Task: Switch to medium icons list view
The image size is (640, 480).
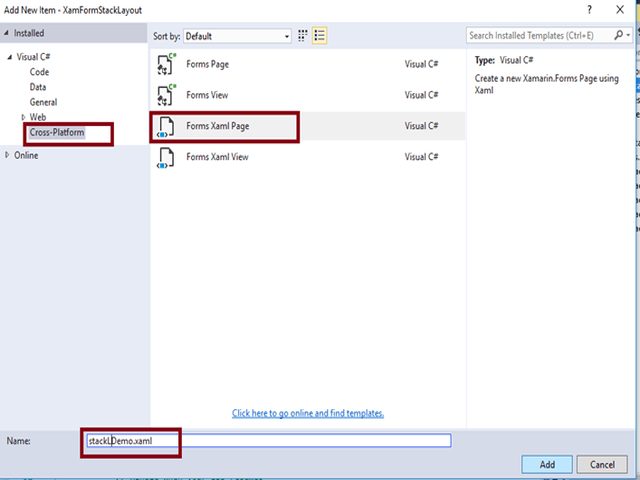Action: click(320, 36)
